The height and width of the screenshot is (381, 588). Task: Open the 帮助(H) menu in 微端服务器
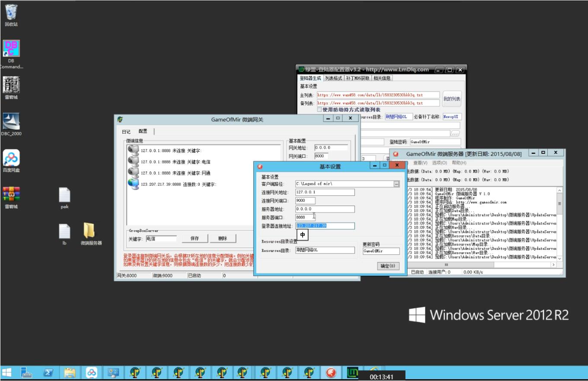point(459,163)
